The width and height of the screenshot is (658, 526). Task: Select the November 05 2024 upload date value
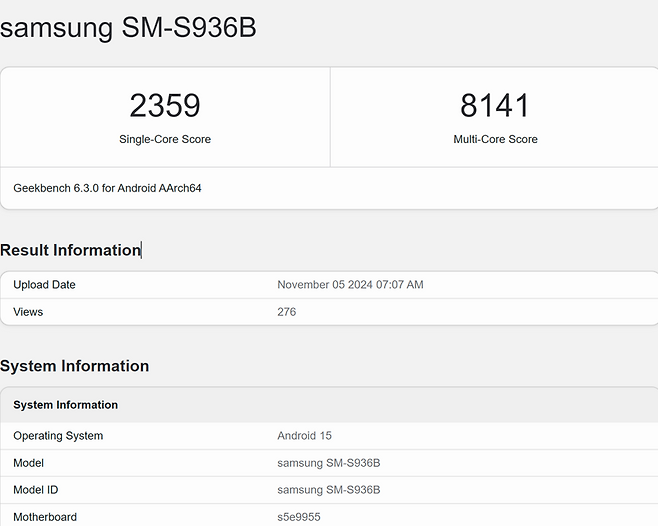pyautogui.click(x=350, y=285)
